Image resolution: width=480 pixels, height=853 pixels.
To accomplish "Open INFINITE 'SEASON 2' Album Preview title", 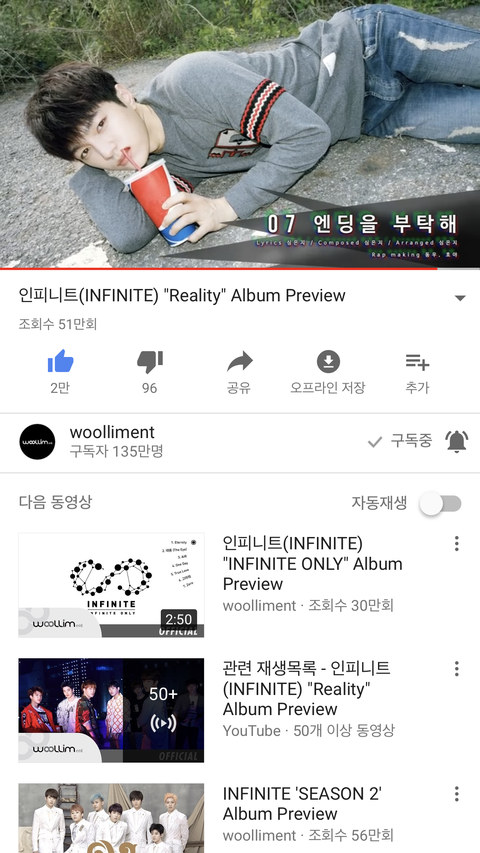I will click(x=302, y=803).
